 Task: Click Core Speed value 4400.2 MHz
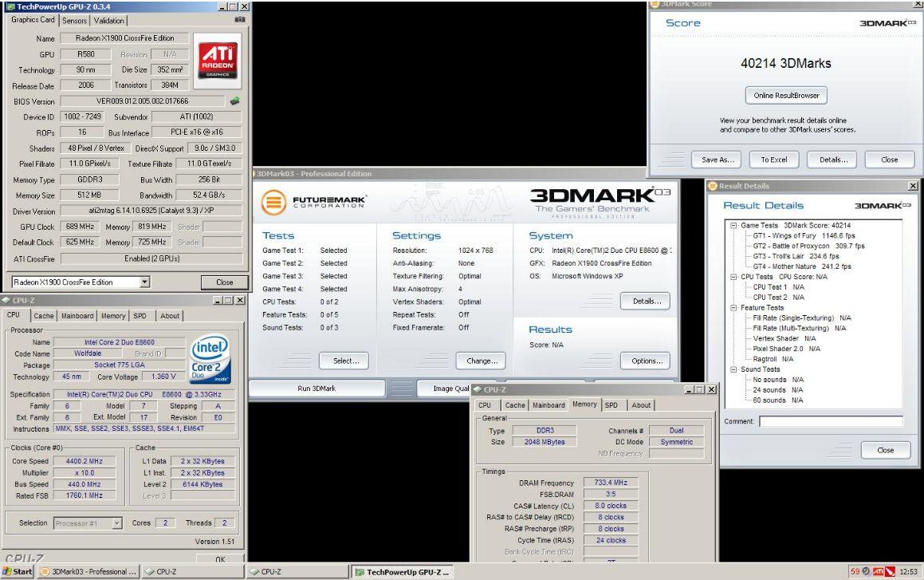coord(85,461)
